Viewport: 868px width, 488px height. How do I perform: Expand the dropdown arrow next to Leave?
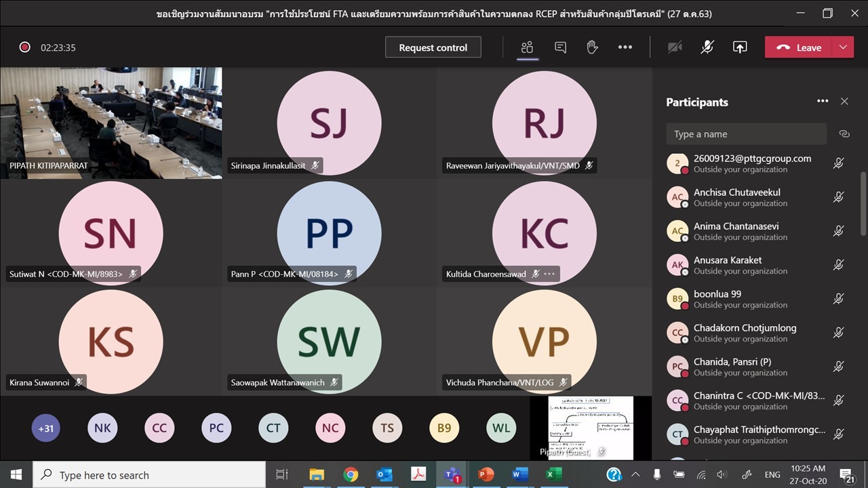[843, 47]
